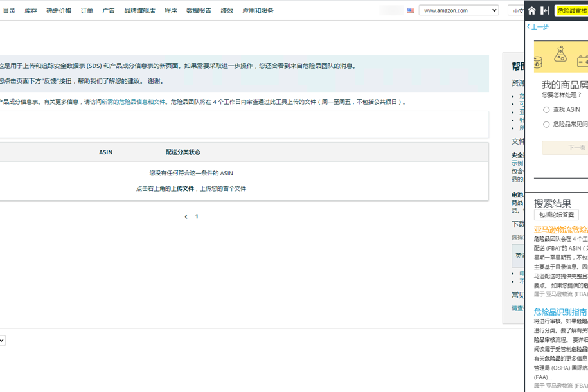Open the 订单 menu

click(x=87, y=10)
